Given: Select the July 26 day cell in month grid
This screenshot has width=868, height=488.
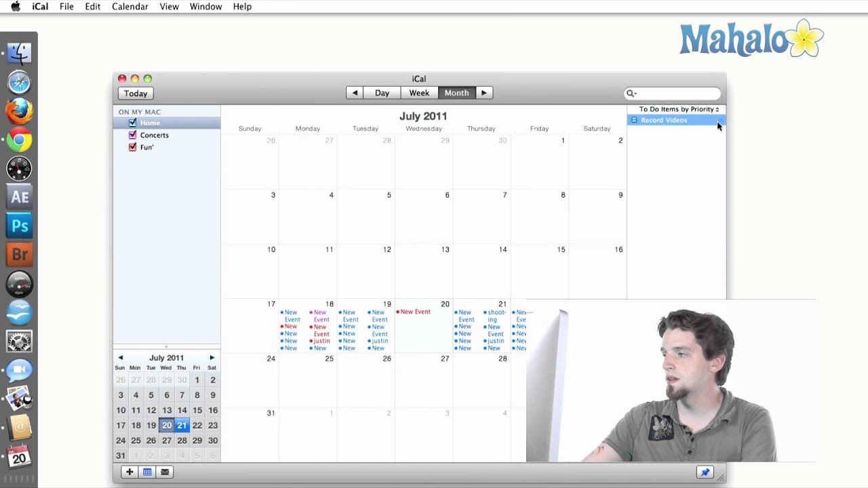Looking at the screenshot, I should coord(366,380).
